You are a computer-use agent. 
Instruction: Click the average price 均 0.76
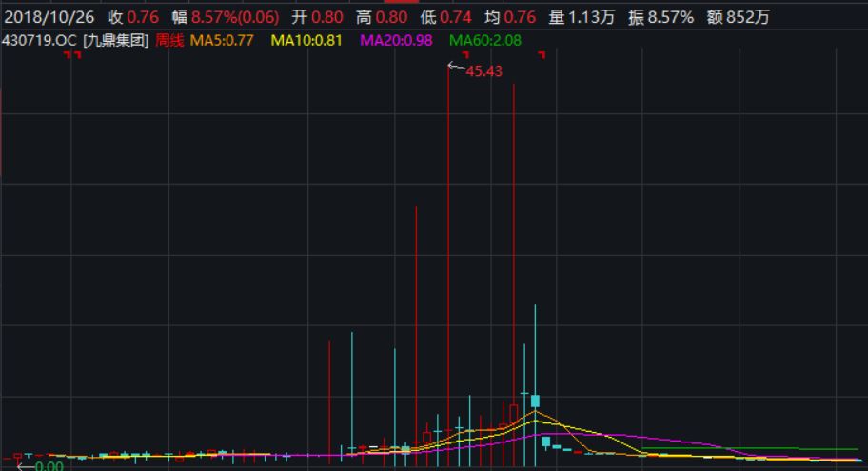[x=510, y=17]
